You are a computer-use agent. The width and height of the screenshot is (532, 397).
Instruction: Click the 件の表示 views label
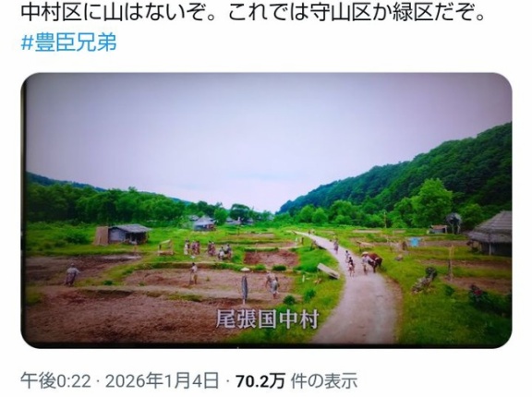(324, 380)
